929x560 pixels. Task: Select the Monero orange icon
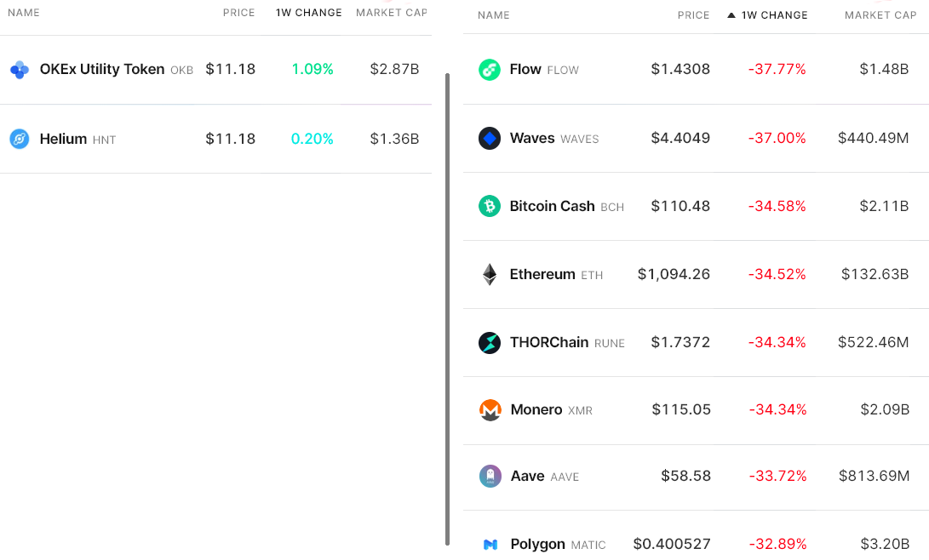pyautogui.click(x=490, y=409)
